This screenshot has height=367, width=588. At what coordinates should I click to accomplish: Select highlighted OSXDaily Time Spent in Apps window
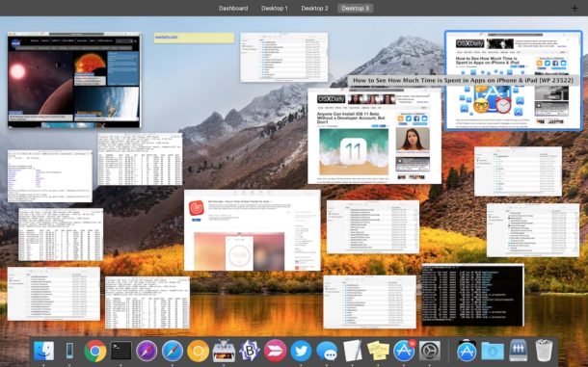pos(514,81)
